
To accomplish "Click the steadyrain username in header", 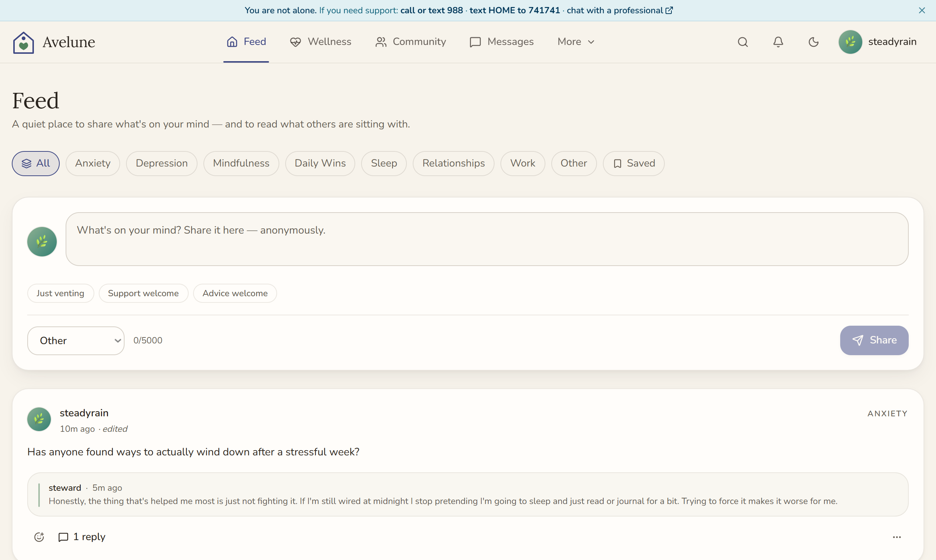I will (892, 42).
